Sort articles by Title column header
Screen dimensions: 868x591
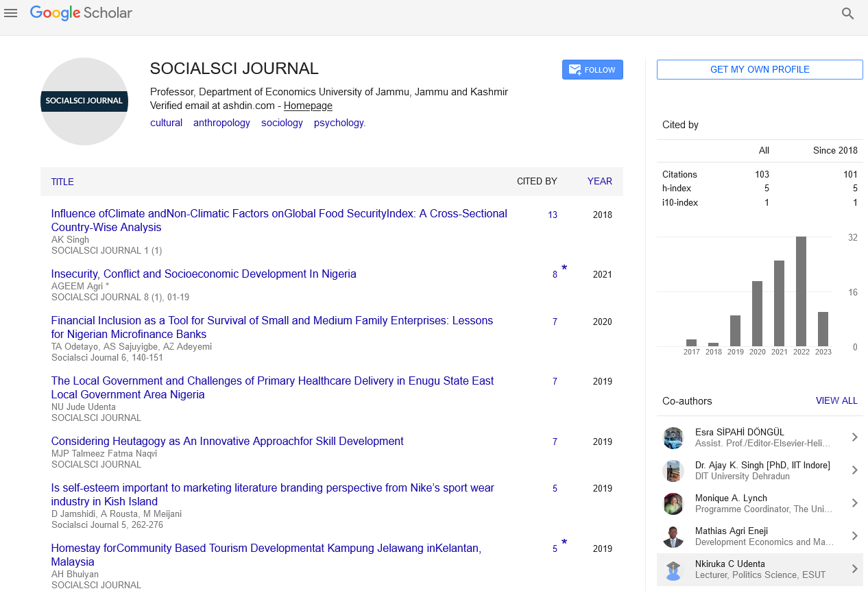point(62,182)
